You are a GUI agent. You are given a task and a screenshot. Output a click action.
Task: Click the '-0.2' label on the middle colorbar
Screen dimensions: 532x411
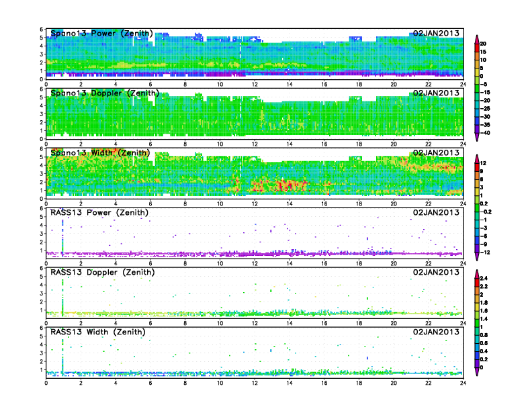[486, 212]
